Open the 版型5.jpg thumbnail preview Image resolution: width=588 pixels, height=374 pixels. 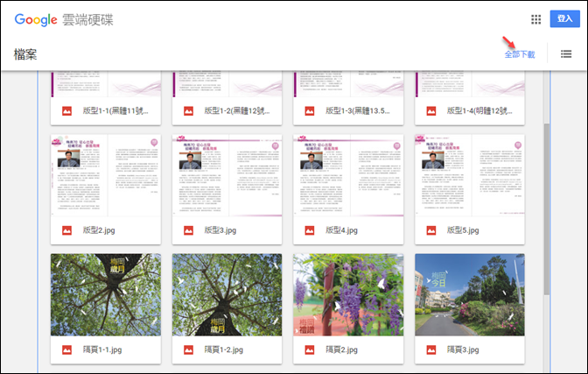click(470, 175)
